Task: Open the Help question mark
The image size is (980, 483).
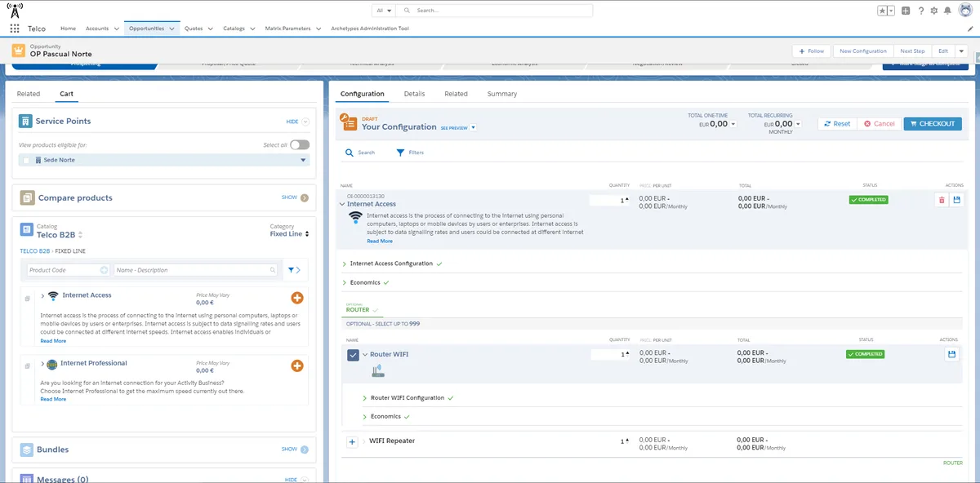Action: 920,11
